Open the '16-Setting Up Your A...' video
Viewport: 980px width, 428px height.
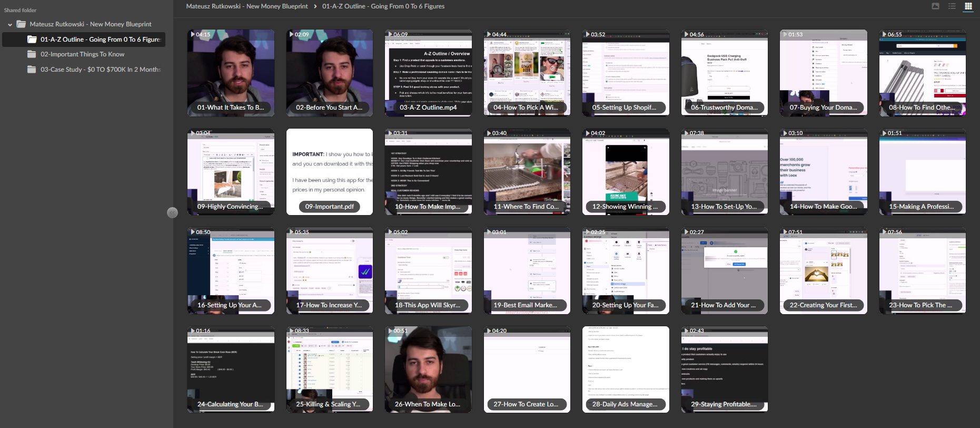231,270
